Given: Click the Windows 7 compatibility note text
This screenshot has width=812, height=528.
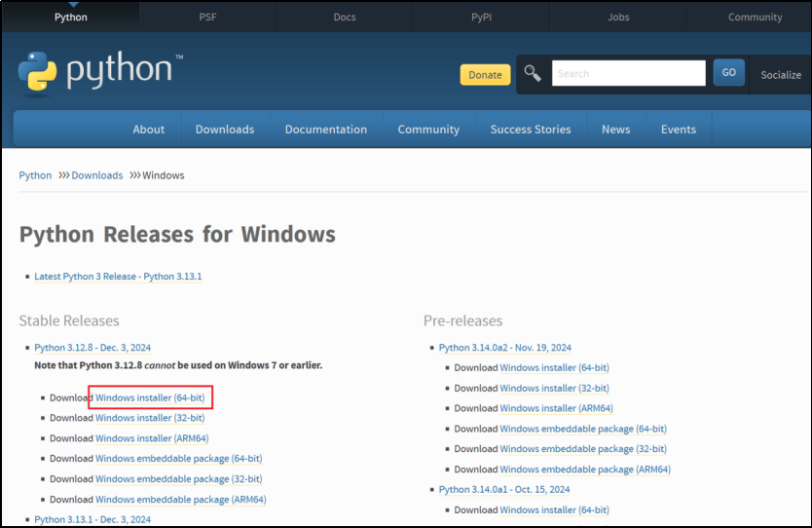Looking at the screenshot, I should click(178, 365).
